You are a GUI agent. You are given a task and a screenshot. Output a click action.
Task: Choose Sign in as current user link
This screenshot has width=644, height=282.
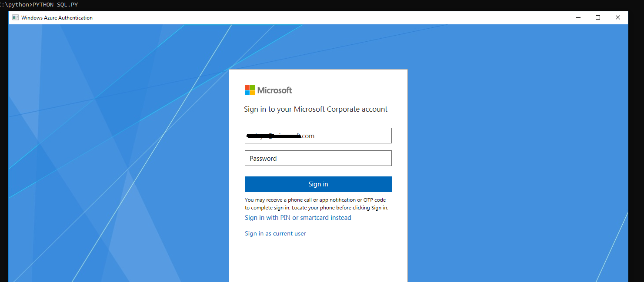point(275,233)
